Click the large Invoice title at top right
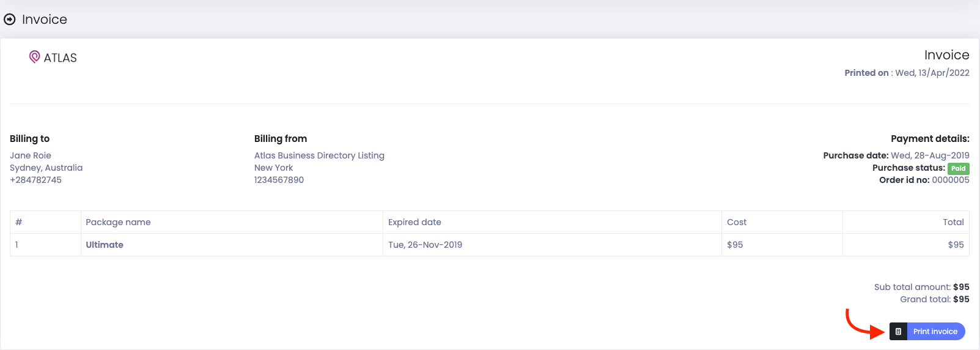 [947, 55]
